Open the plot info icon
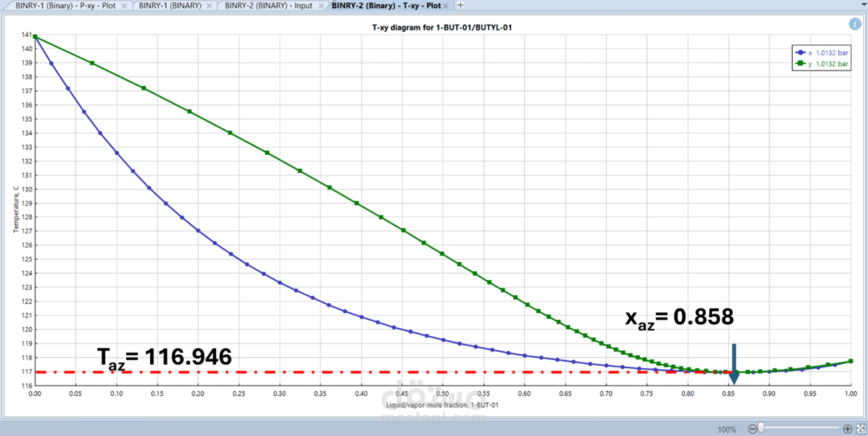Image resolution: width=868 pixels, height=436 pixels. tap(855, 24)
